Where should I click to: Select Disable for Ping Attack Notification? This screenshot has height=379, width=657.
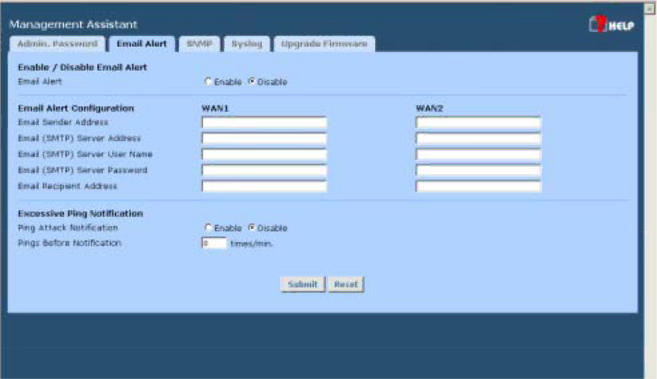pyautogui.click(x=251, y=227)
